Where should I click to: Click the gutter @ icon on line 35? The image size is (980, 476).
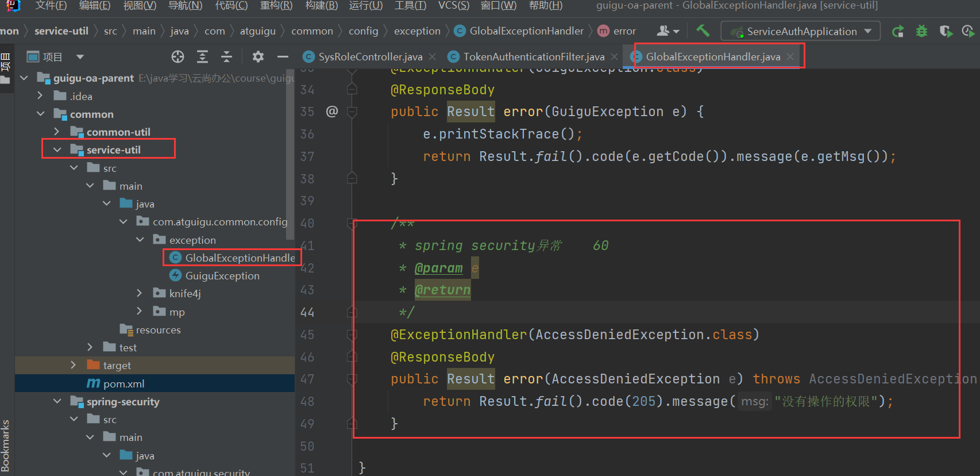[x=332, y=111]
